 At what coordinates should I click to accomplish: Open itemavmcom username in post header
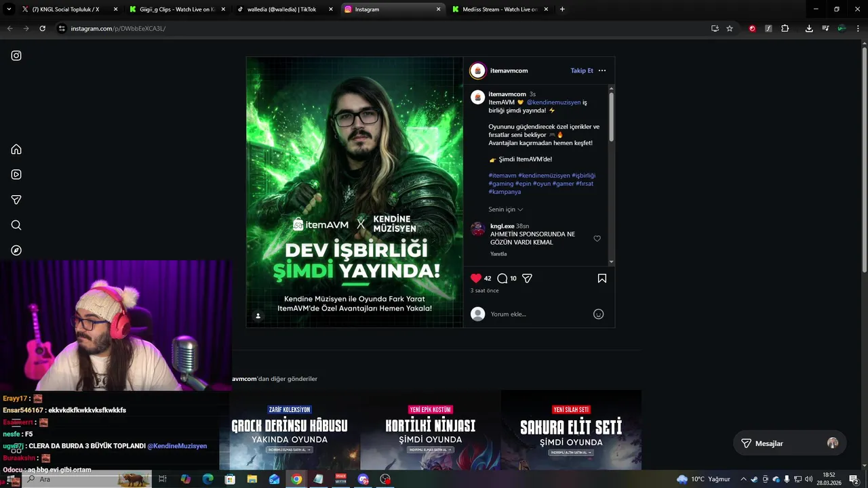tap(509, 70)
